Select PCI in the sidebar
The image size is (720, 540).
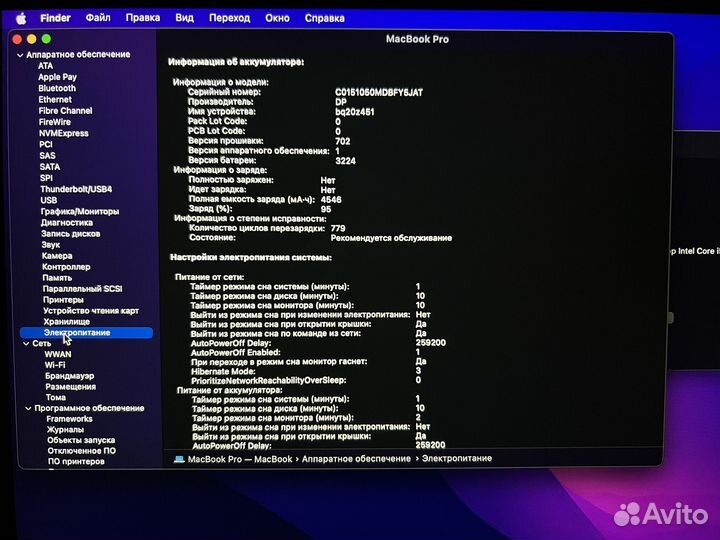click(x=46, y=144)
